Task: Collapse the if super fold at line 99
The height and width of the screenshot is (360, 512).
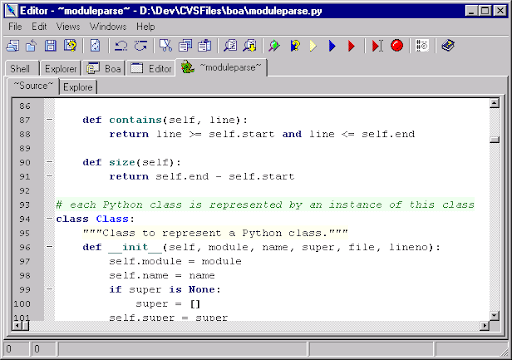Action: [x=50, y=289]
